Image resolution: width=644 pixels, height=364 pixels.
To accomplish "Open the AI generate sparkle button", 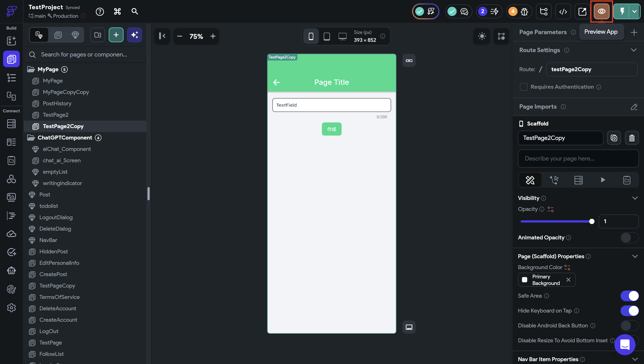I will point(134,35).
